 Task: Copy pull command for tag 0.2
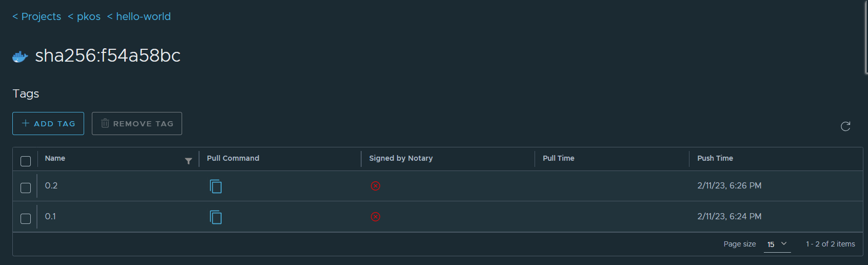click(216, 186)
